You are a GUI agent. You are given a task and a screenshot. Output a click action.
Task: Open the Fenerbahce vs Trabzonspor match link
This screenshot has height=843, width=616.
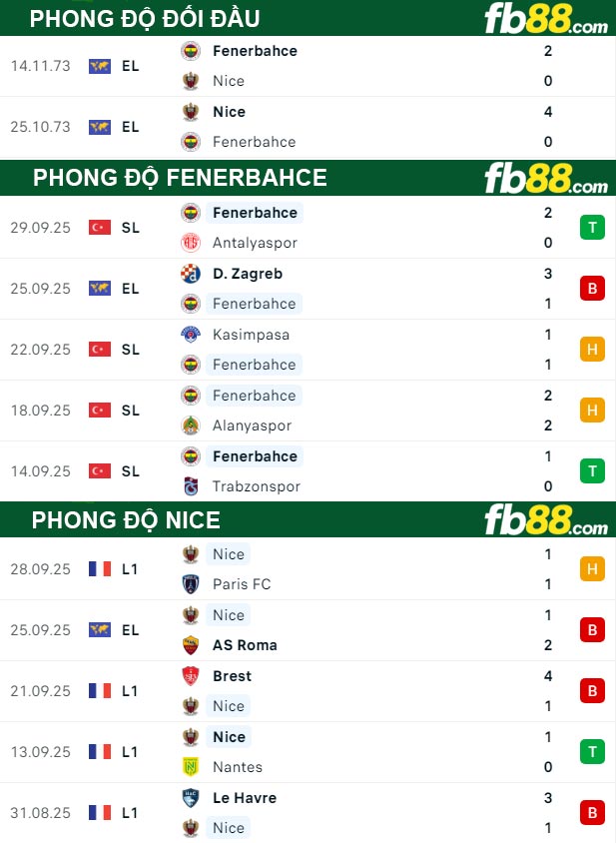click(255, 471)
